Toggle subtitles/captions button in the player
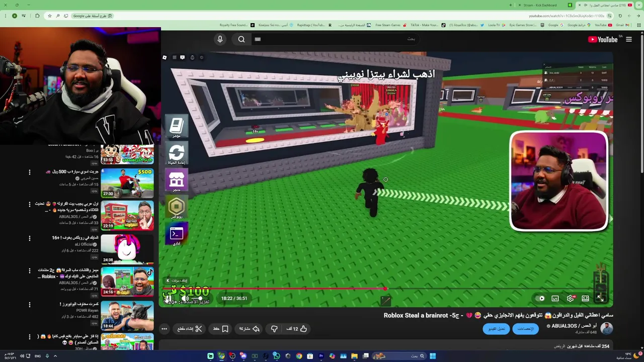The width and height of the screenshot is (644, 362). tap(555, 298)
